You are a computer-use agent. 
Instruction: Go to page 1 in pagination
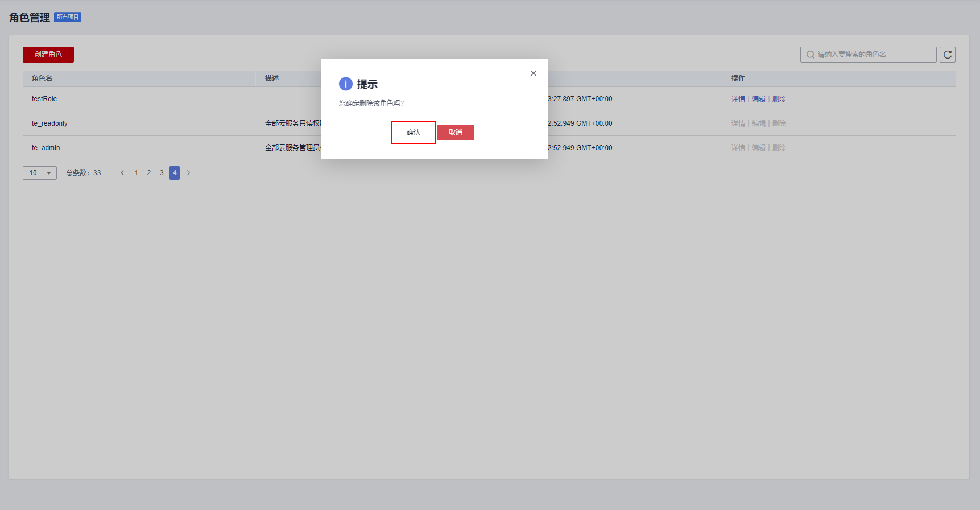tap(136, 173)
